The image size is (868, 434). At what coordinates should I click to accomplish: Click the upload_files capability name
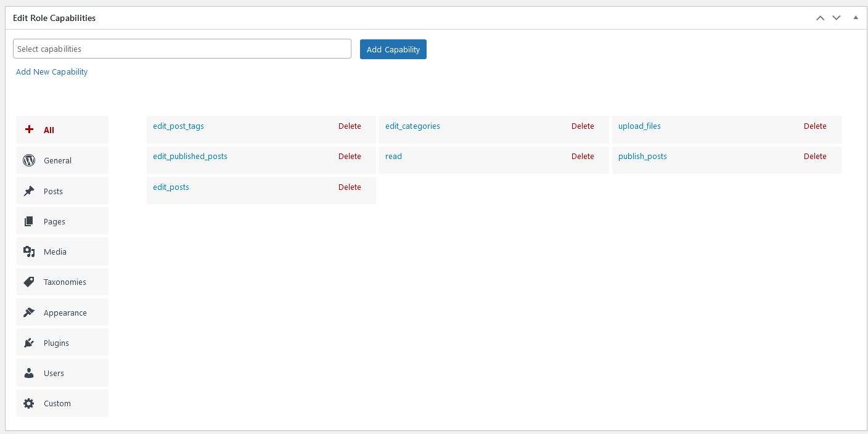(639, 126)
